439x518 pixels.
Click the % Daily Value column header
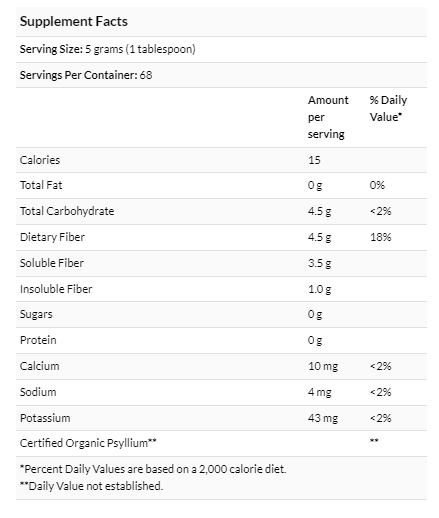pyautogui.click(x=388, y=109)
